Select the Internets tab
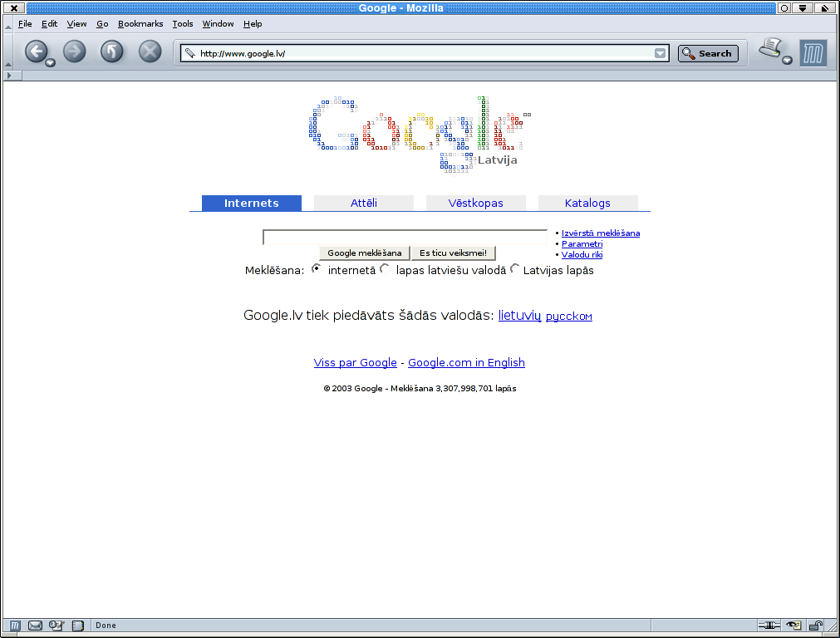The width and height of the screenshot is (840, 638). 251,203
